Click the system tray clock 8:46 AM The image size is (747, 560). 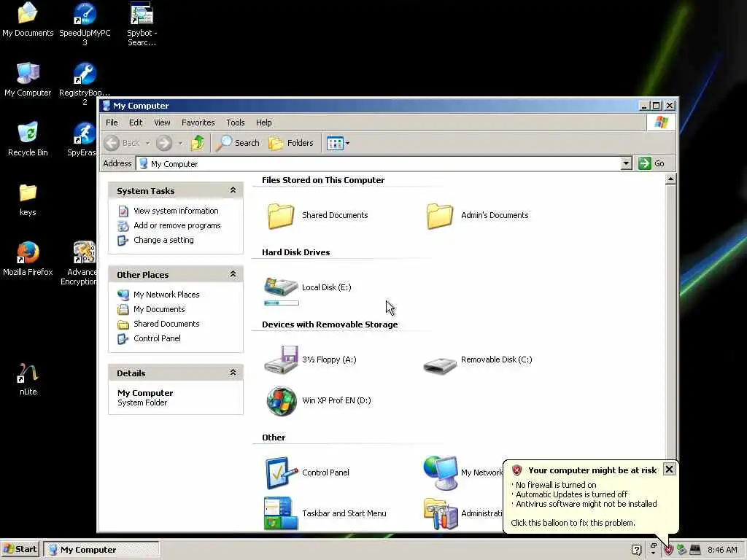click(722, 550)
